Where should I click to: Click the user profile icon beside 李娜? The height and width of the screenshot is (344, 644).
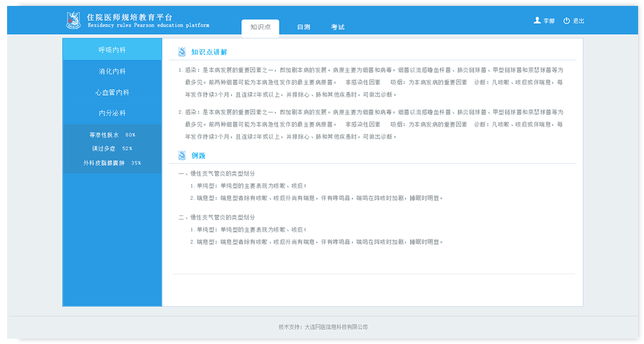click(537, 20)
